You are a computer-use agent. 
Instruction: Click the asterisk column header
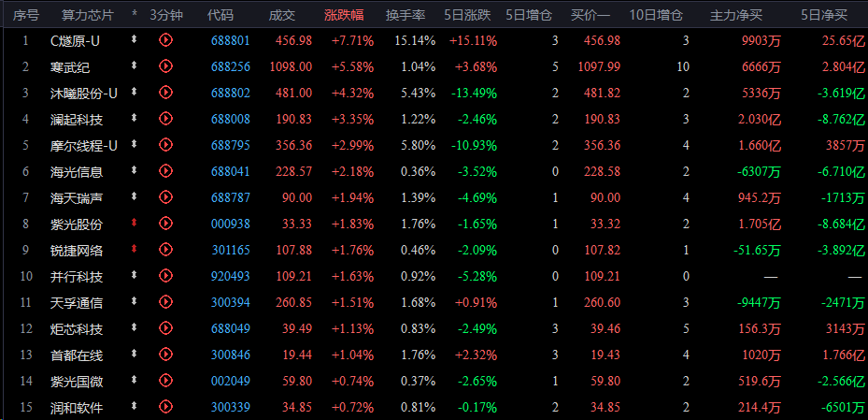[135, 15]
